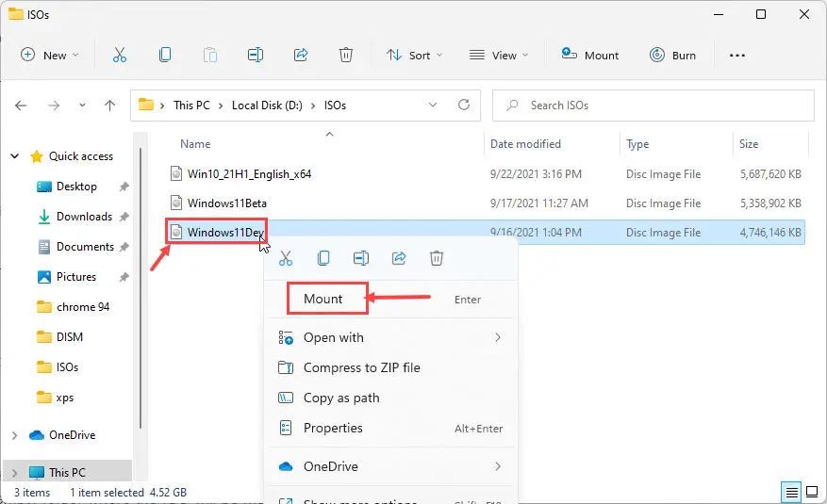Unpin Desktop using its pin icon
This screenshot has width=827, height=504.
pyautogui.click(x=124, y=187)
